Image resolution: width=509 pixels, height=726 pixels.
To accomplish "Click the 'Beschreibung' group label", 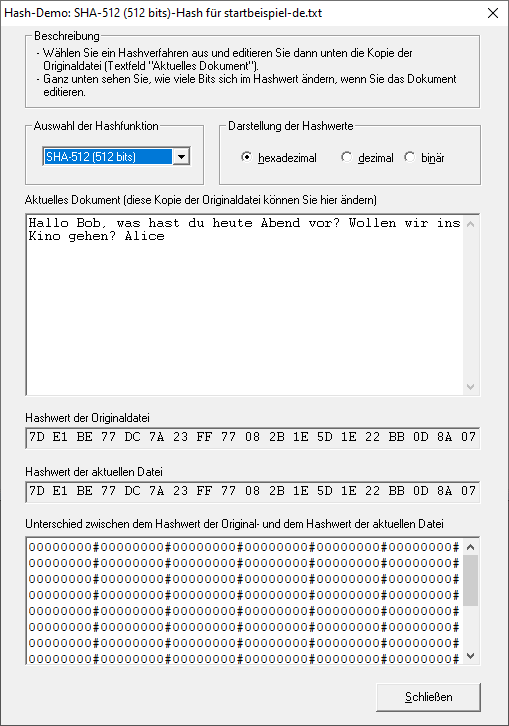I will pos(67,36).
